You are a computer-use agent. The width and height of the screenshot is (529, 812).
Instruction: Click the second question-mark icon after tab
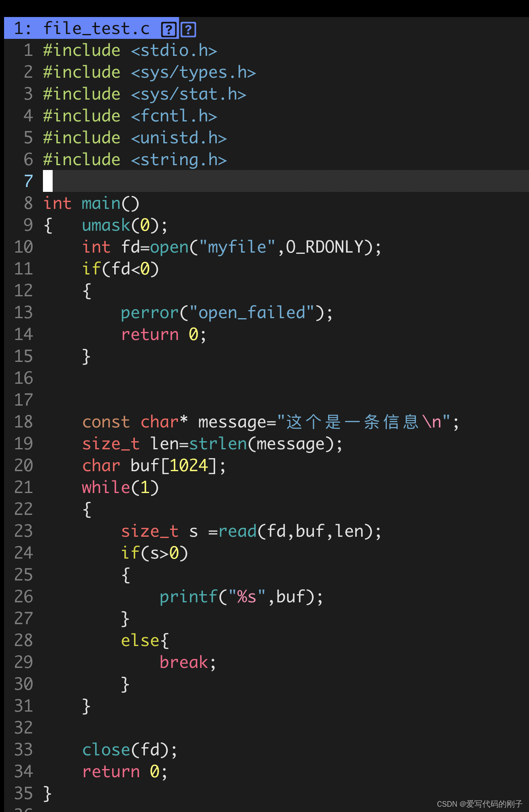tap(188, 30)
